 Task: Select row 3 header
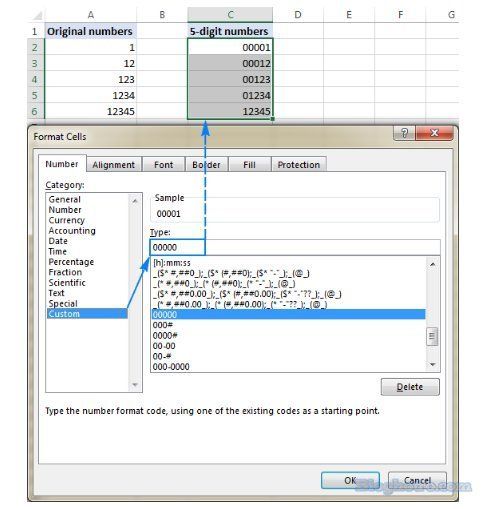pos(35,63)
